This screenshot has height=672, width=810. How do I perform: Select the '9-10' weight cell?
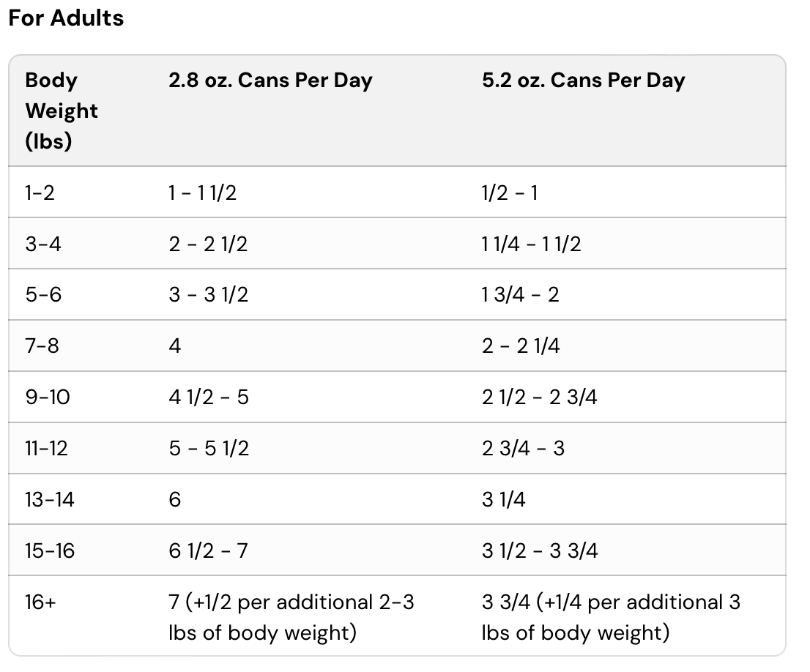pyautogui.click(x=48, y=397)
